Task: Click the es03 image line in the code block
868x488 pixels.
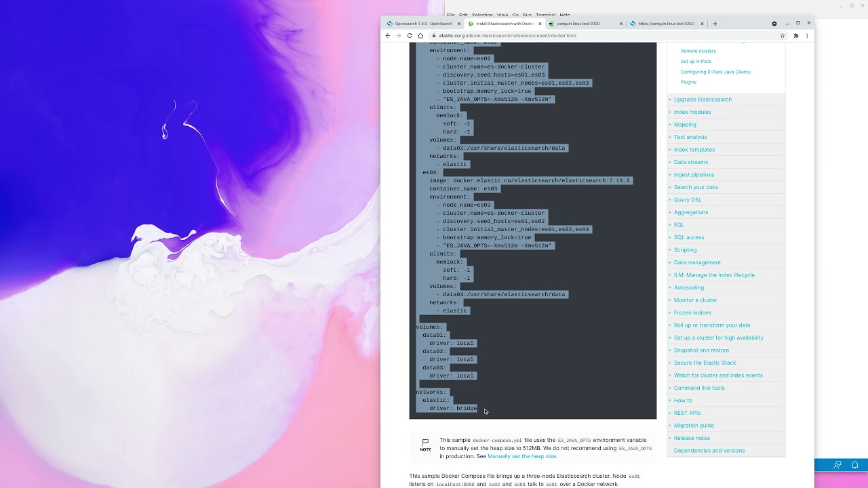Action: 530,180
